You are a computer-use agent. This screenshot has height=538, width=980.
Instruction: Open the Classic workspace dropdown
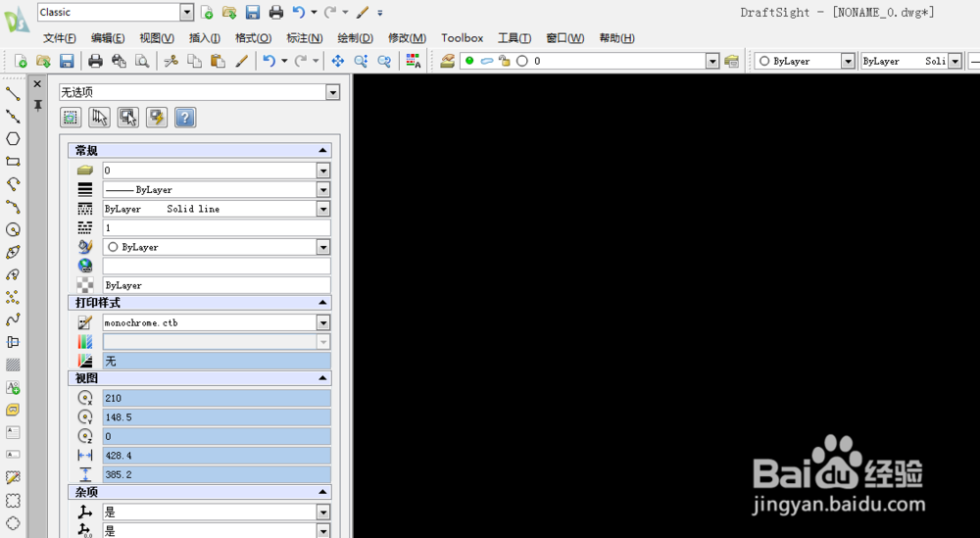click(x=187, y=12)
